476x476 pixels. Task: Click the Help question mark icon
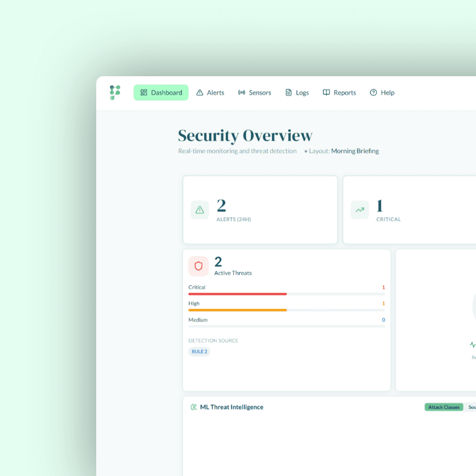tap(373, 93)
